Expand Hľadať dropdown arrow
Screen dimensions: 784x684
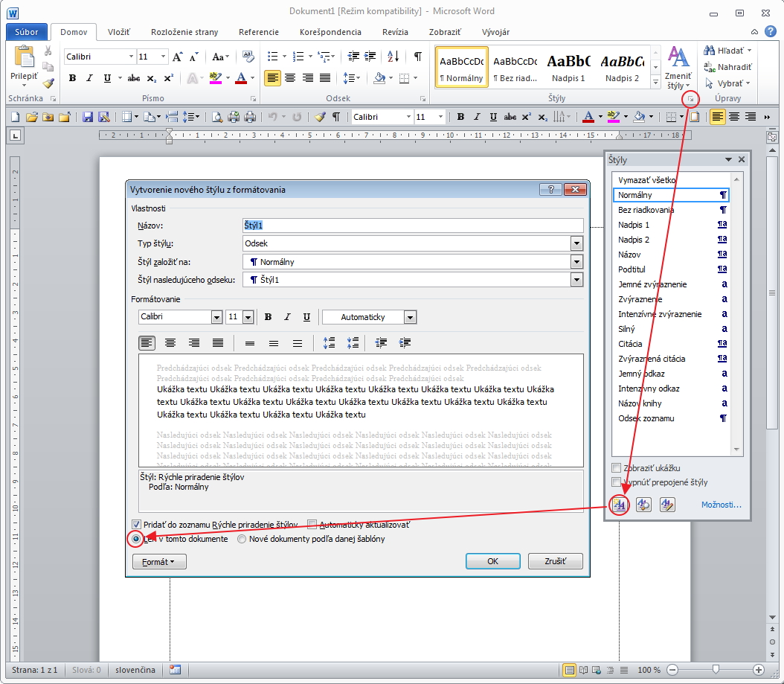click(750, 51)
